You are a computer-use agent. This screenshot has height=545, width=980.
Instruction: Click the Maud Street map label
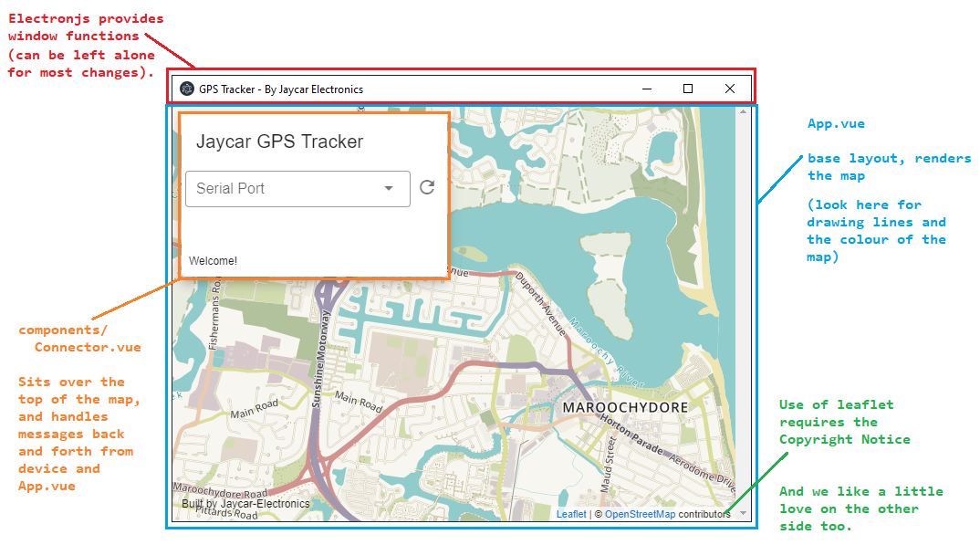point(607,465)
